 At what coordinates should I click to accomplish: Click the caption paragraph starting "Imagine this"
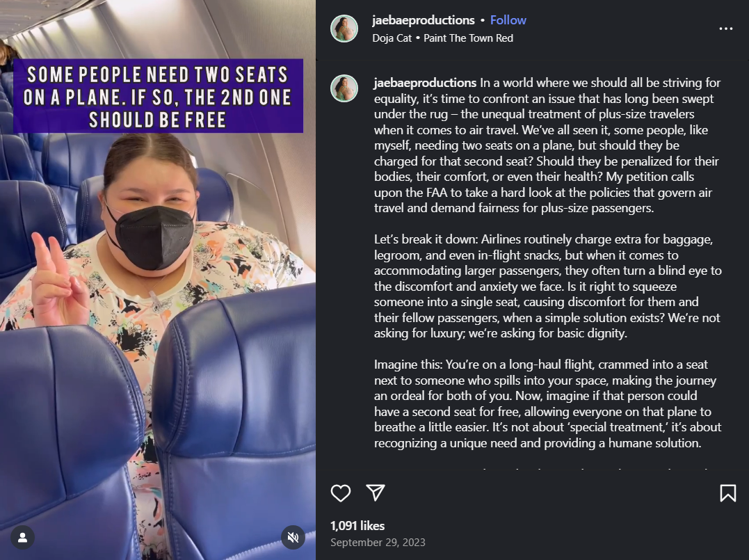pos(547,403)
